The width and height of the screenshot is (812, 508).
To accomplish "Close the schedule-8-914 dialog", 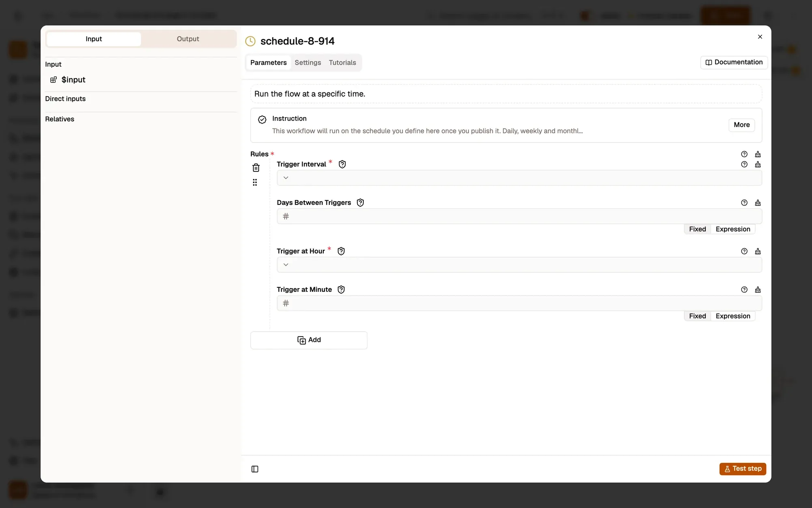I will pyautogui.click(x=760, y=37).
